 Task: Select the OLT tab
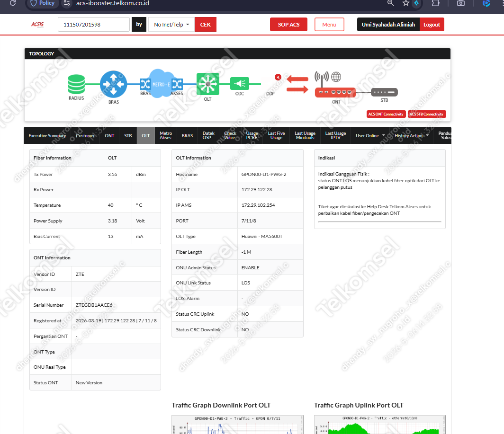click(x=146, y=135)
